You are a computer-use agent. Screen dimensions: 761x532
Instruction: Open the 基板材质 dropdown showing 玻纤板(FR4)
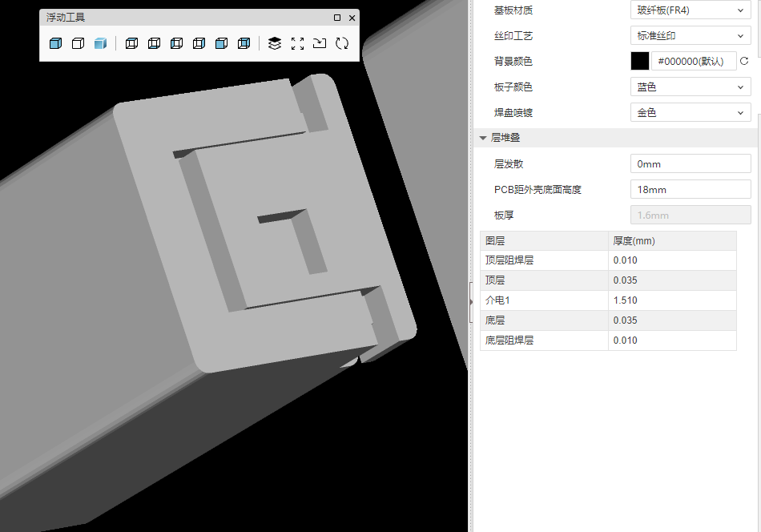pyautogui.click(x=690, y=10)
